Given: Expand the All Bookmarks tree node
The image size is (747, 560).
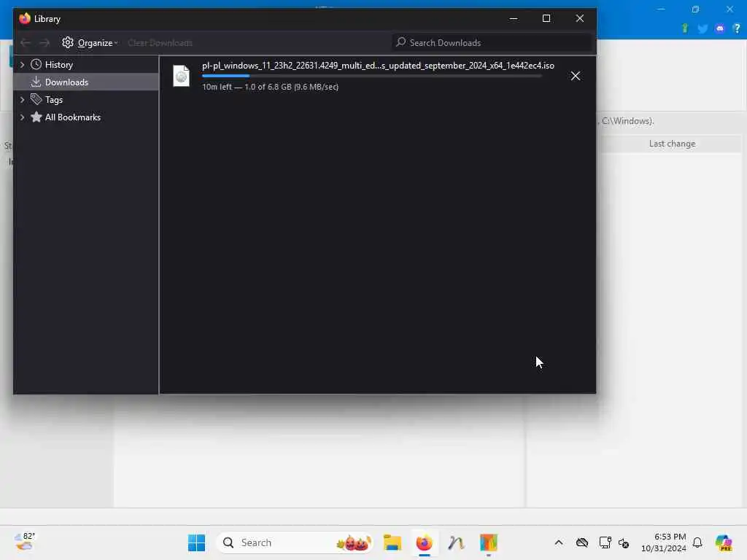Looking at the screenshot, I should tap(22, 117).
